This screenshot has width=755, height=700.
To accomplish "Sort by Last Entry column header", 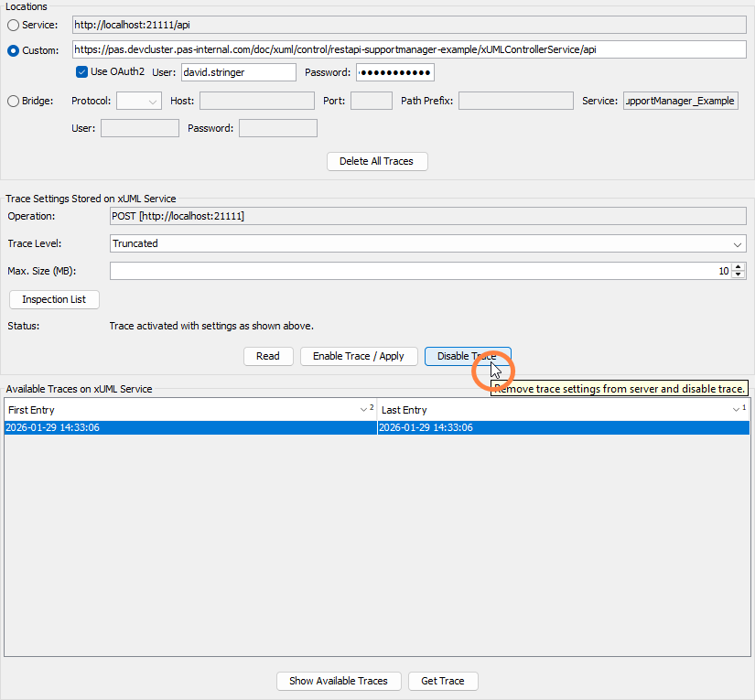I will coord(555,410).
